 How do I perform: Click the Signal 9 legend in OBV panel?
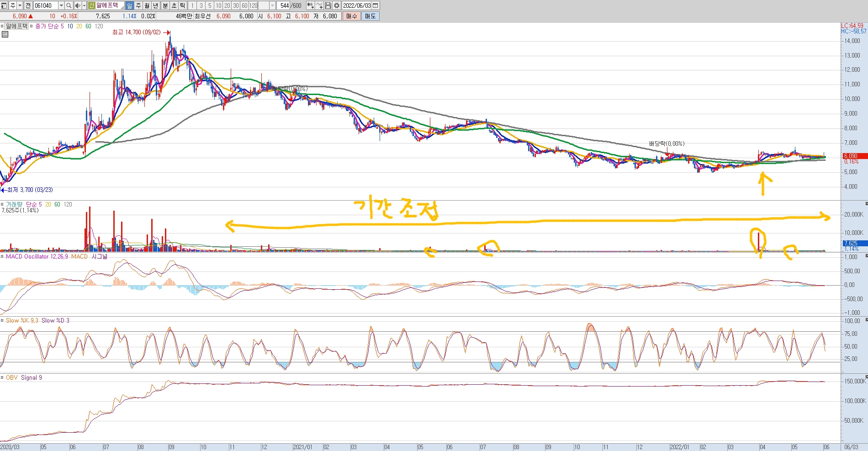[31, 377]
